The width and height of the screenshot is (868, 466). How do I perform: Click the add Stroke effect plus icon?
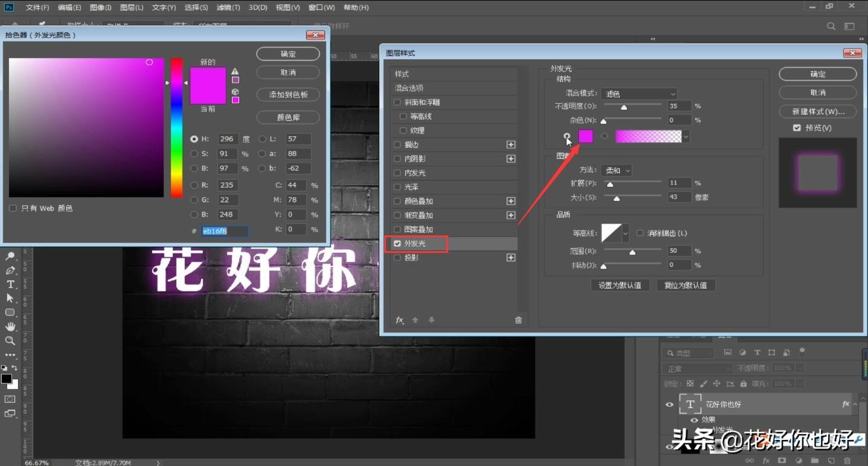[511, 145]
